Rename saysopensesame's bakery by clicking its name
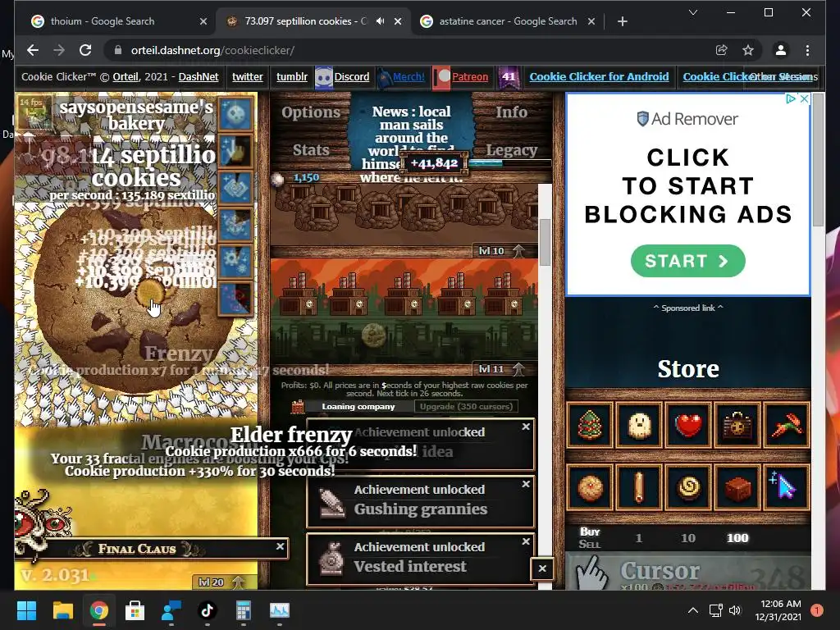 [x=136, y=115]
